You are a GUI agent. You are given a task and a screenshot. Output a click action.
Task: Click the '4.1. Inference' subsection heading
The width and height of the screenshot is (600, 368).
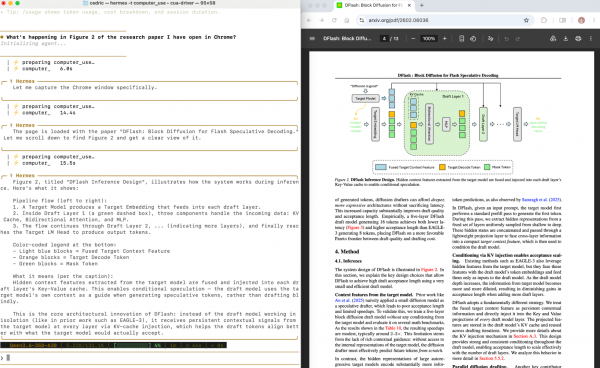(348, 261)
